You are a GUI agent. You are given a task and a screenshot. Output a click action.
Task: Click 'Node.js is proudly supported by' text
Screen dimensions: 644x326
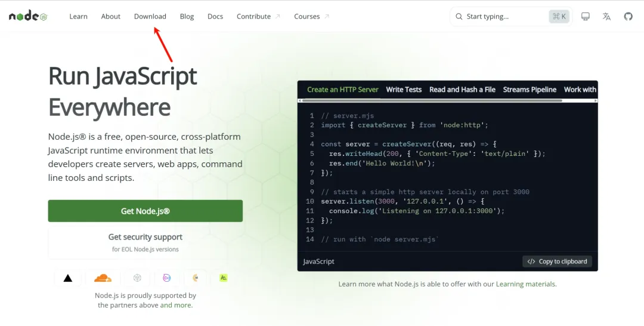[145, 295]
